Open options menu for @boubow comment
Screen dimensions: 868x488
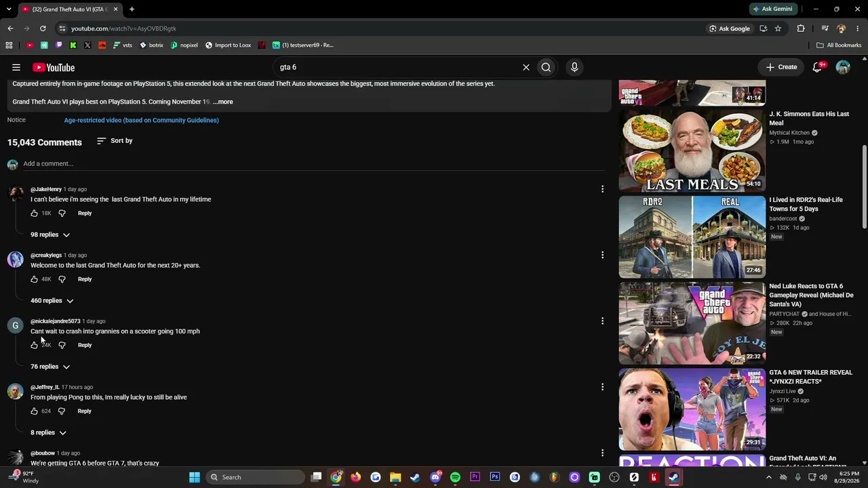602,453
